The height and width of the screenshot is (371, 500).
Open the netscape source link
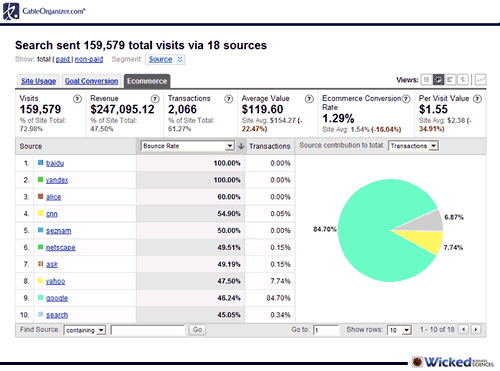click(61, 248)
